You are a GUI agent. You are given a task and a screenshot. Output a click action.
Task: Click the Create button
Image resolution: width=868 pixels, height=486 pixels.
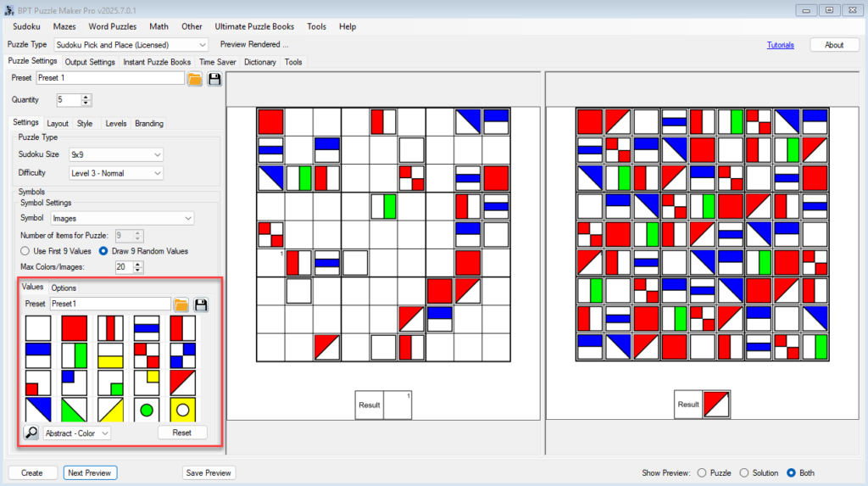[32, 472]
